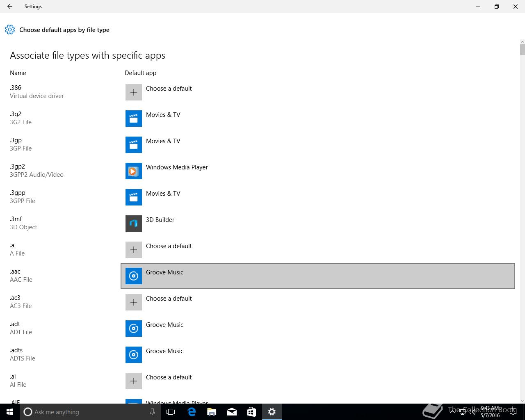This screenshot has height=420, width=525.
Task: Click 3GPP File description text
Action: coord(23,201)
